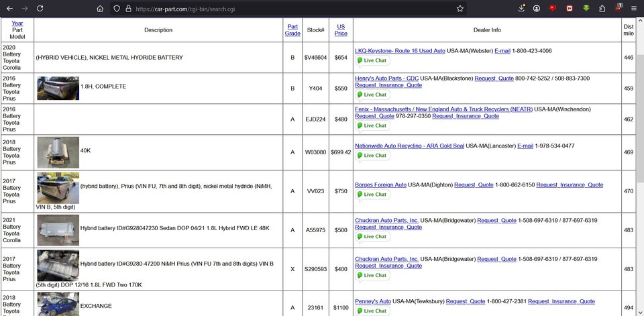644x316 pixels.
Task: Open Chuckran Auto Parts link for stock S290593
Action: pyautogui.click(x=387, y=259)
